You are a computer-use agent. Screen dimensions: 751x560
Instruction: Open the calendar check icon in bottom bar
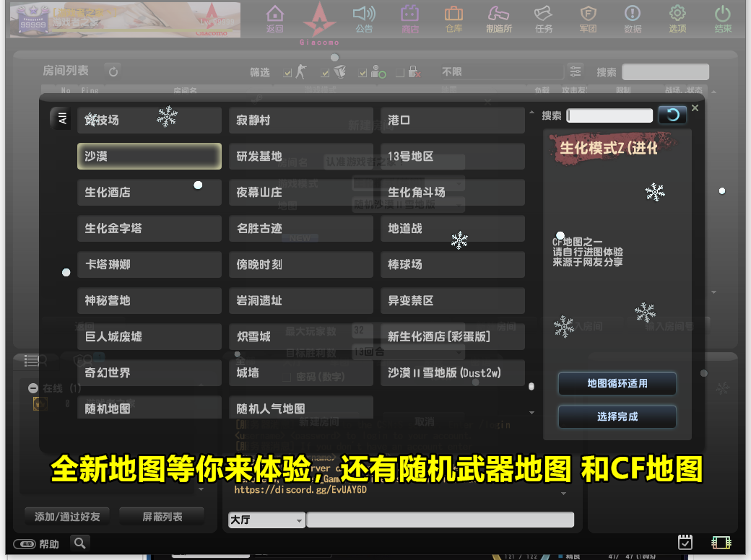coord(685,542)
